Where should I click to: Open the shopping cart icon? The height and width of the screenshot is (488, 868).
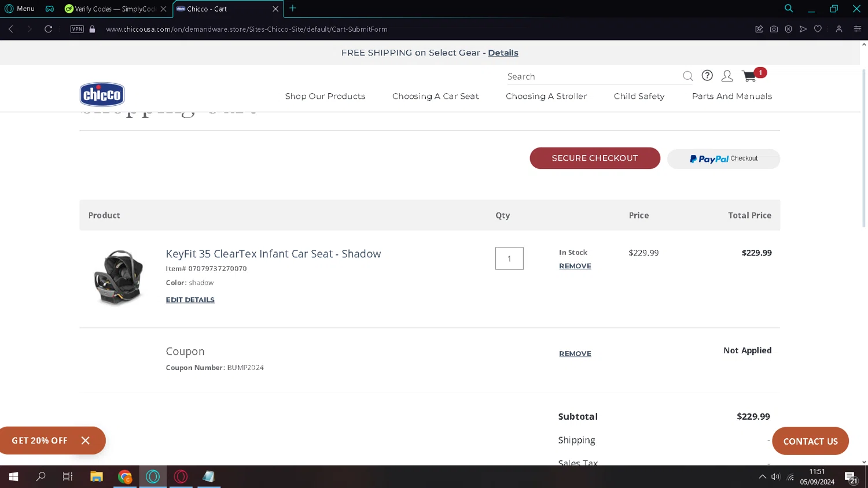pos(750,76)
